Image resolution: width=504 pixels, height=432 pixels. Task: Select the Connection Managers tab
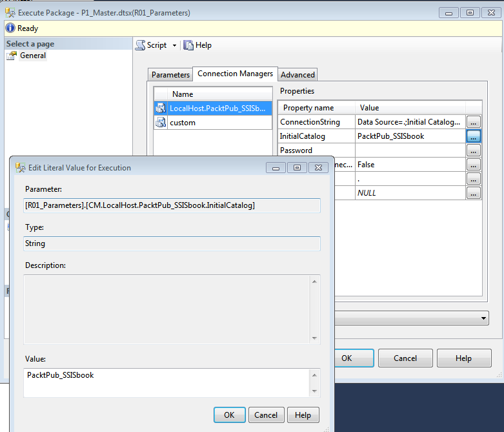(235, 74)
